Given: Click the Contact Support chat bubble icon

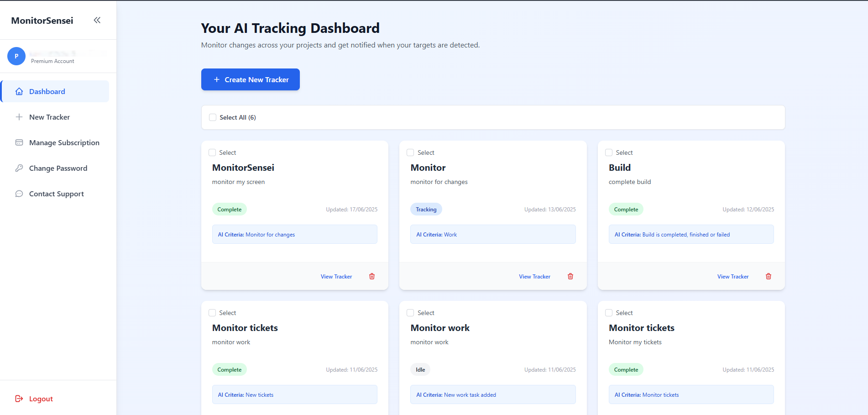Looking at the screenshot, I should (x=19, y=194).
